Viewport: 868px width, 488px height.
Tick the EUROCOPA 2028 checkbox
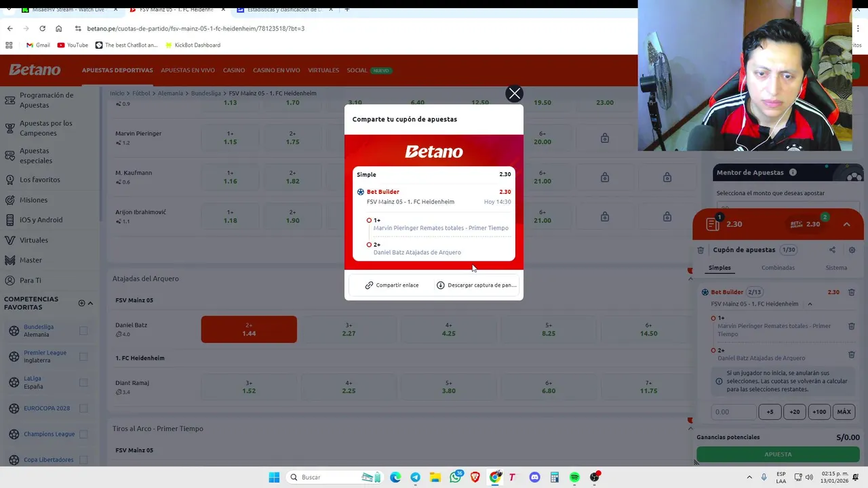[x=83, y=408]
